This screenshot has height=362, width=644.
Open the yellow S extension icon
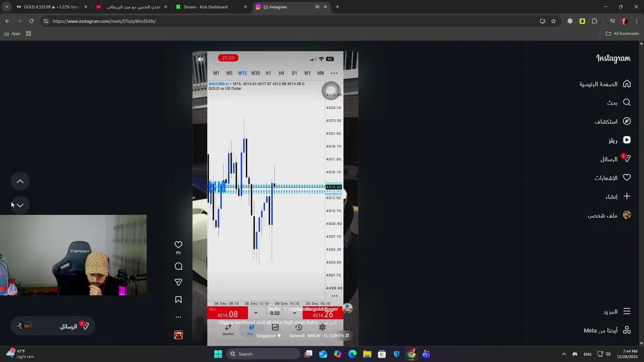[582, 21]
